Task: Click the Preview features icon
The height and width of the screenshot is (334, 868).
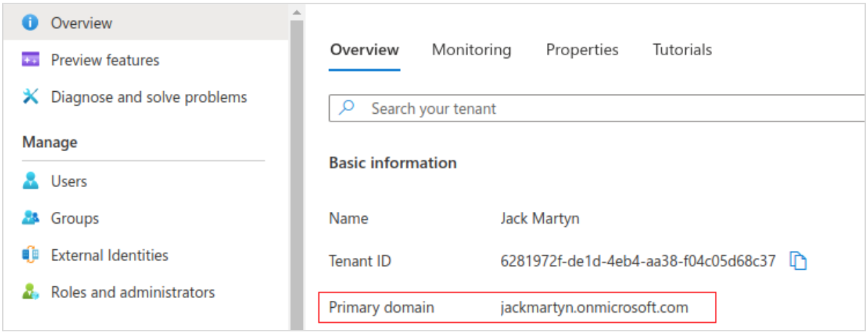Action: pyautogui.click(x=30, y=60)
